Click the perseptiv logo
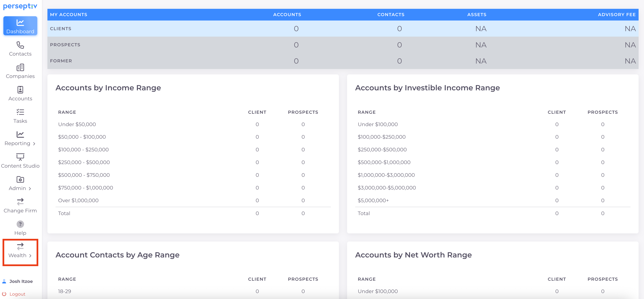Screen dimensions: 644x299 coord(20,6)
